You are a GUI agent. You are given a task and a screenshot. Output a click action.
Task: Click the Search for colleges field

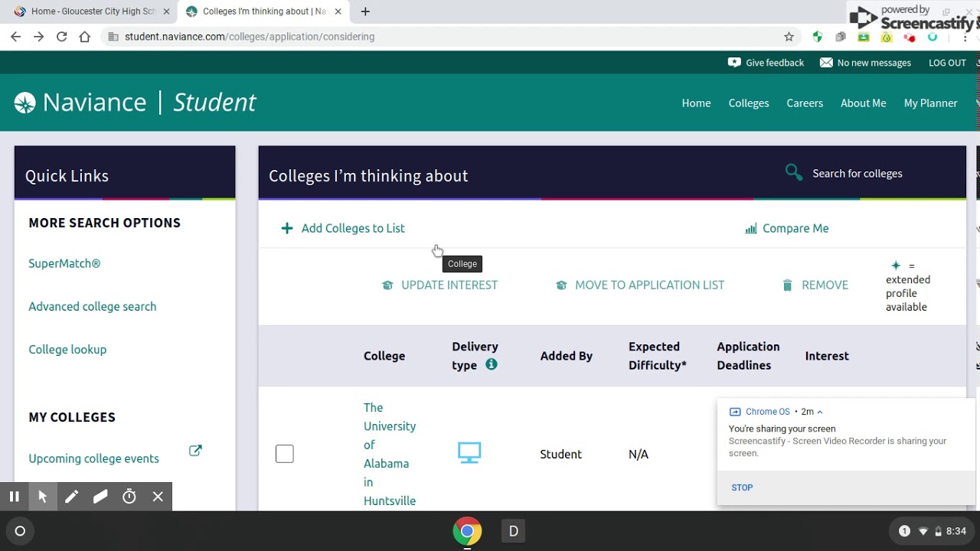(x=857, y=173)
